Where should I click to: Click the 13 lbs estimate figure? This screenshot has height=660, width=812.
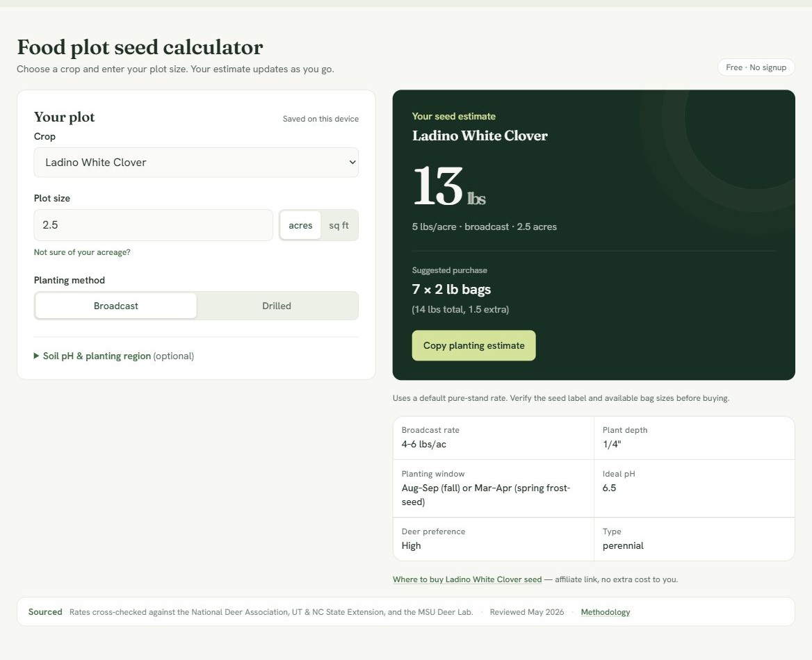[449, 185]
